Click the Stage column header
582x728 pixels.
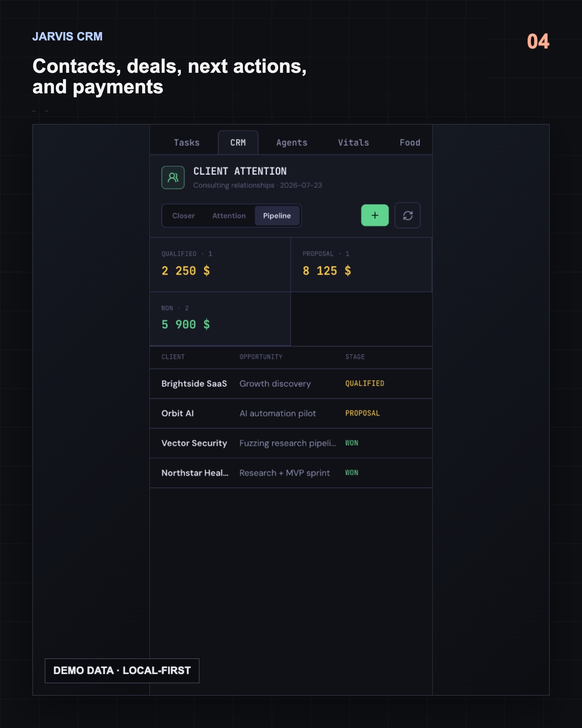(x=355, y=357)
